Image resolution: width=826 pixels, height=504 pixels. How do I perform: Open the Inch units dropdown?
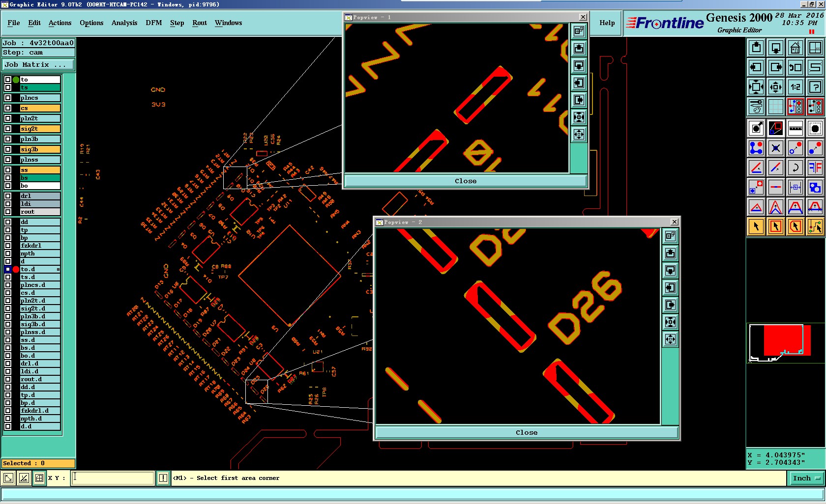[x=806, y=478]
